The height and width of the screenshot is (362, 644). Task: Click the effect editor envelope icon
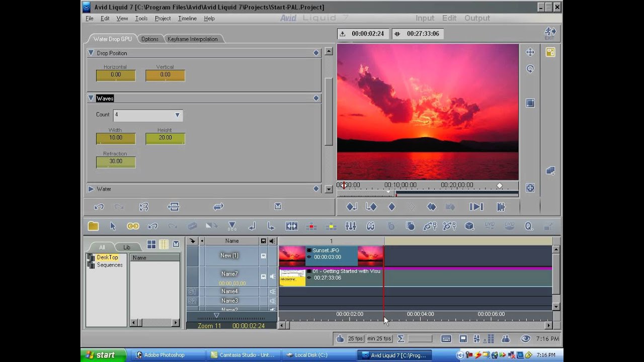point(278,206)
